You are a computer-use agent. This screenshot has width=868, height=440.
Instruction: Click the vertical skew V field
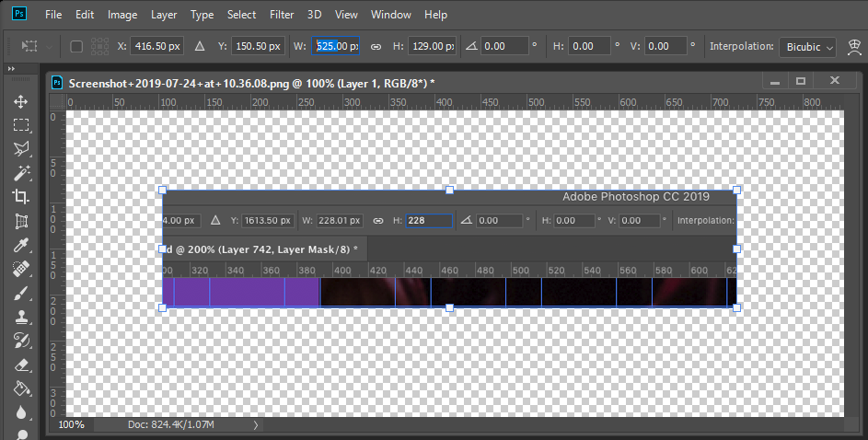tap(665, 46)
